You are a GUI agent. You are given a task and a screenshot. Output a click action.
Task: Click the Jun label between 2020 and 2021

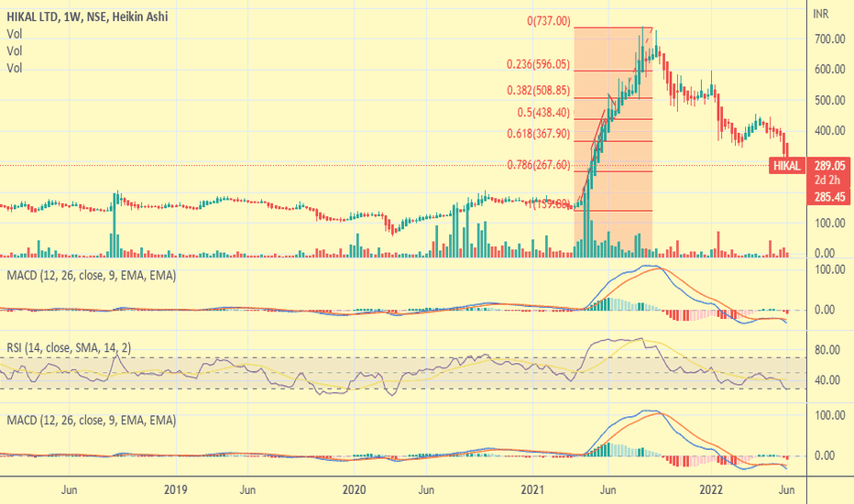tap(426, 490)
